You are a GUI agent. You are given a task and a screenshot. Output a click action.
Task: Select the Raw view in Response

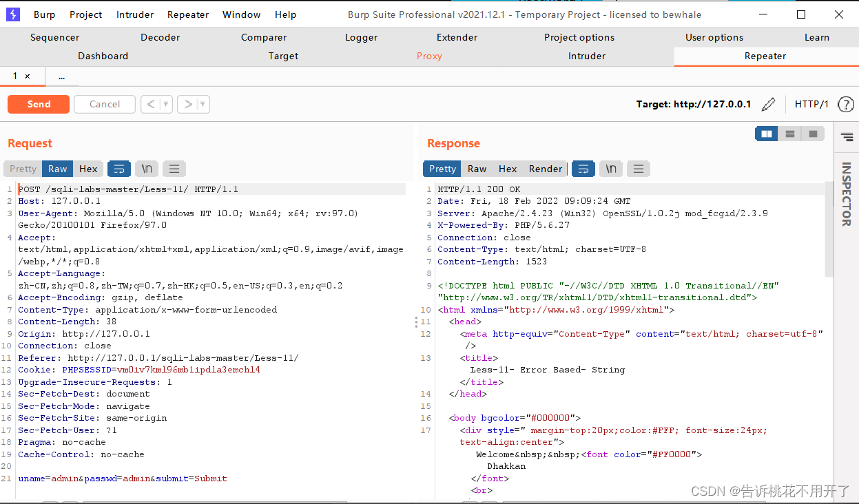477,169
